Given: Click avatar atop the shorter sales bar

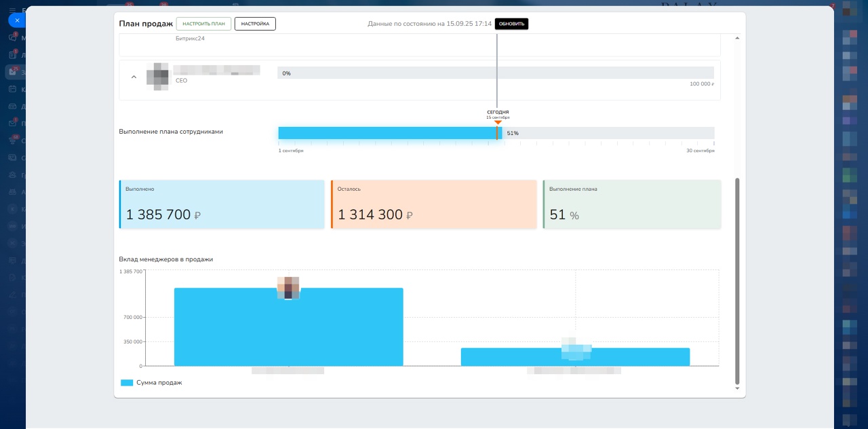Looking at the screenshot, I should click(x=576, y=348).
